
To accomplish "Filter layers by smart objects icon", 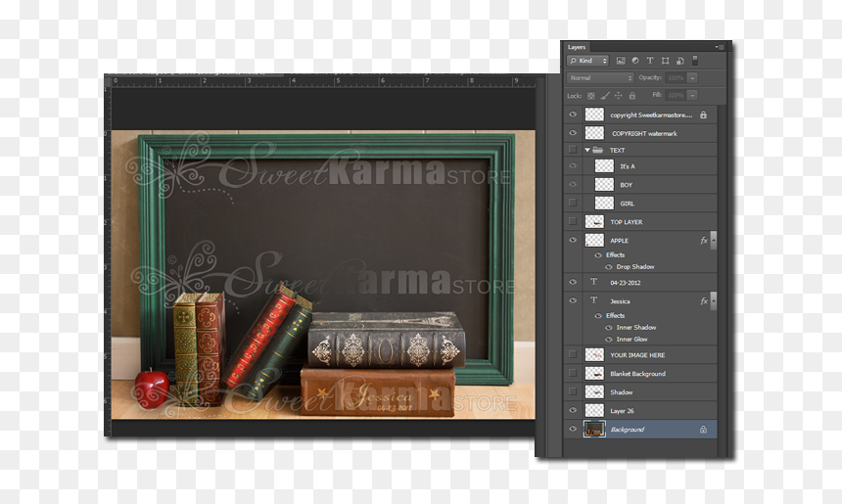I will point(679,61).
